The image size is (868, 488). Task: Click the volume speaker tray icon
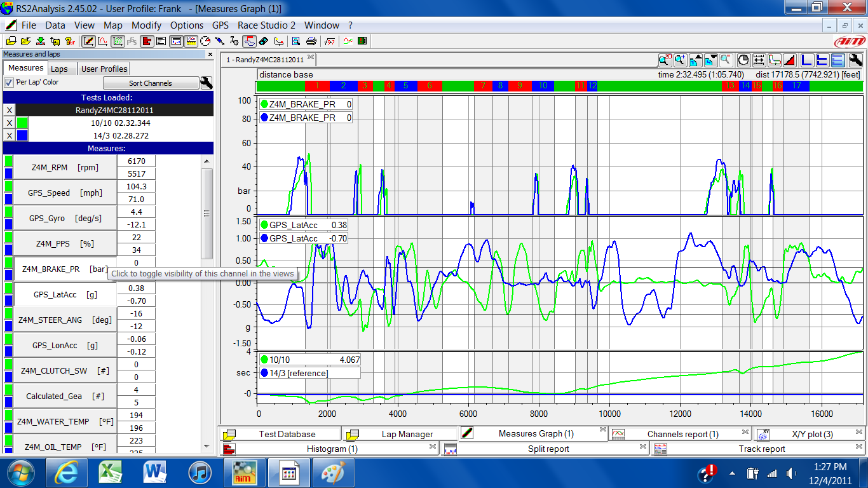[x=791, y=473]
